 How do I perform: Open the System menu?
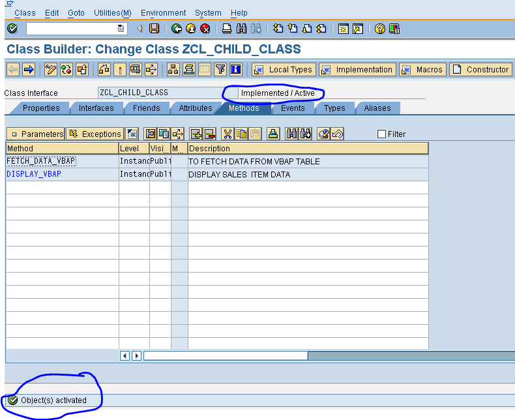click(x=208, y=13)
